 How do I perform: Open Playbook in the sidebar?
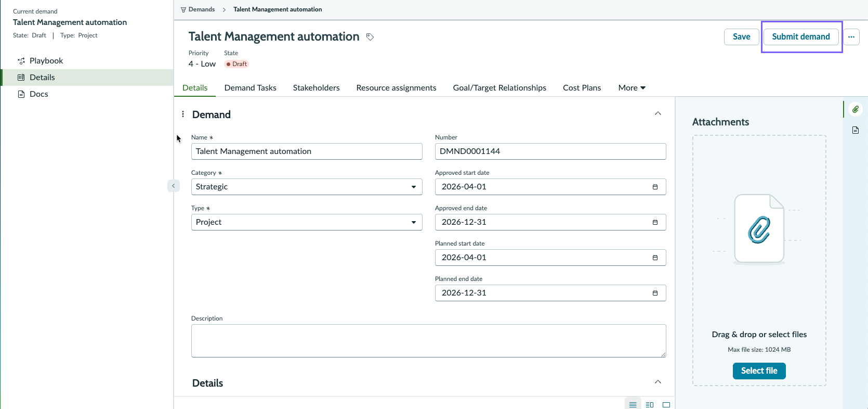46,61
